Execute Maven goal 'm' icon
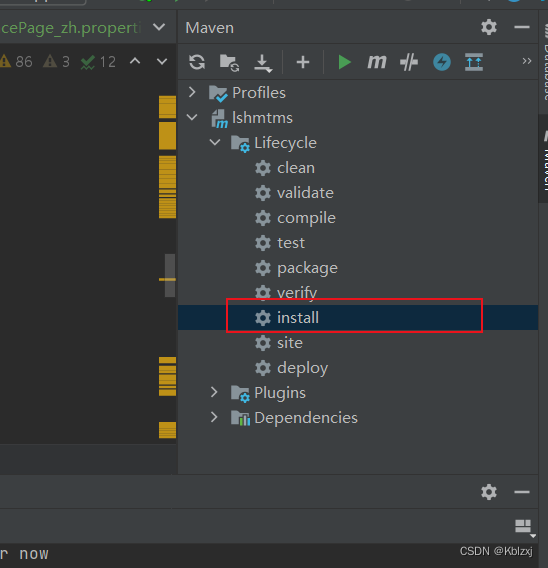The width and height of the screenshot is (548, 568). (x=377, y=62)
